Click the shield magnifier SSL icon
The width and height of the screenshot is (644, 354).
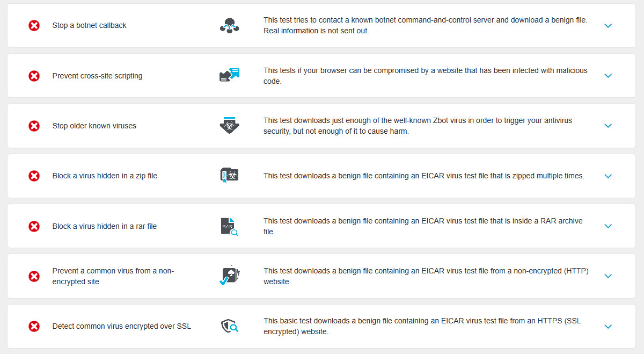coord(230,326)
